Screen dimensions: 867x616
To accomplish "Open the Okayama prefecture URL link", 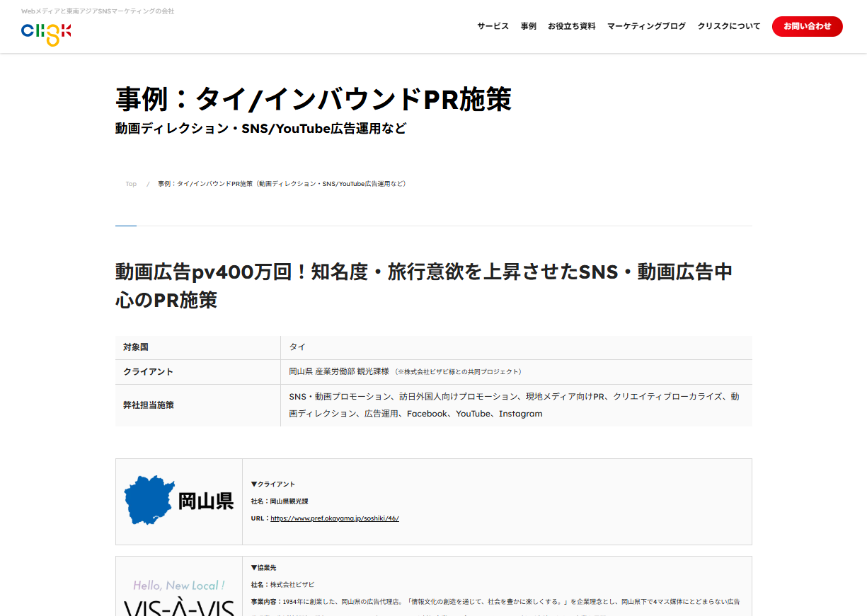I will (333, 518).
